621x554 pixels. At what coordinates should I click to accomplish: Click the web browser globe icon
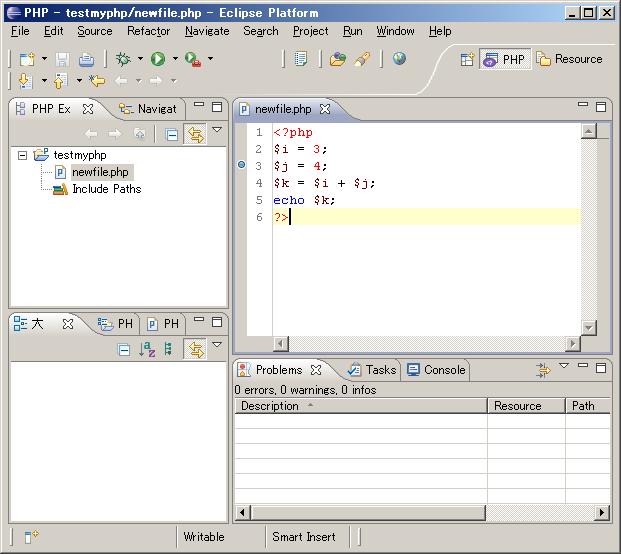tap(399, 59)
